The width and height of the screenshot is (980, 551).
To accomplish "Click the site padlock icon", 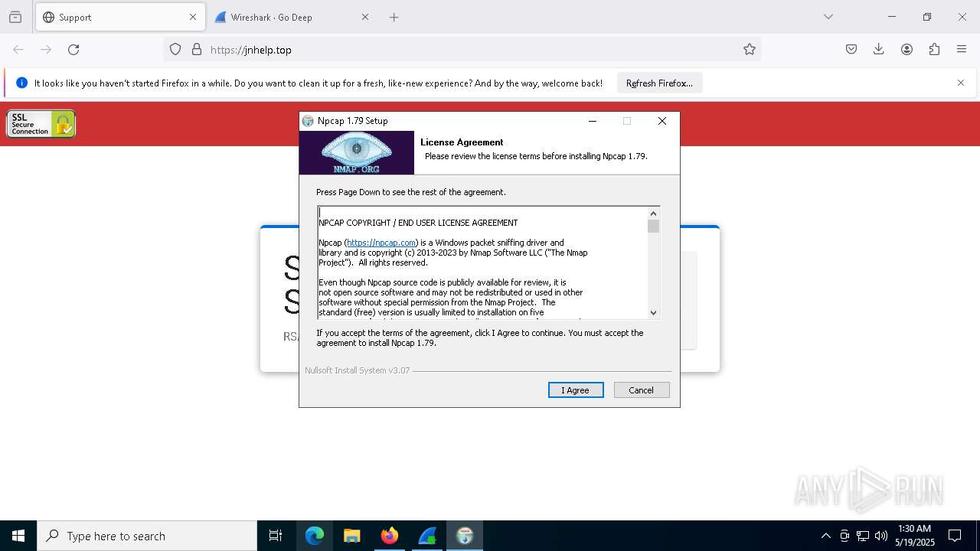I will tap(197, 50).
